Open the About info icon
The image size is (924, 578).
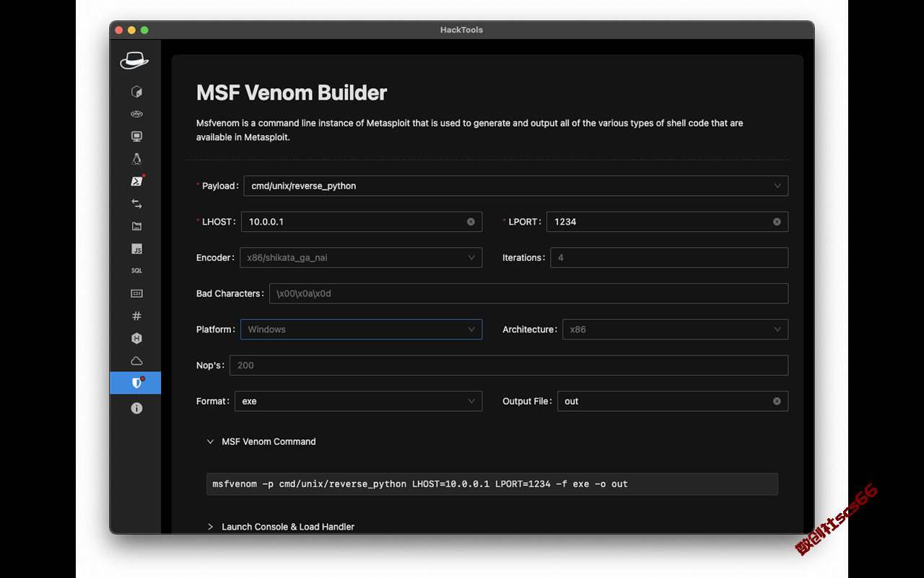point(136,408)
